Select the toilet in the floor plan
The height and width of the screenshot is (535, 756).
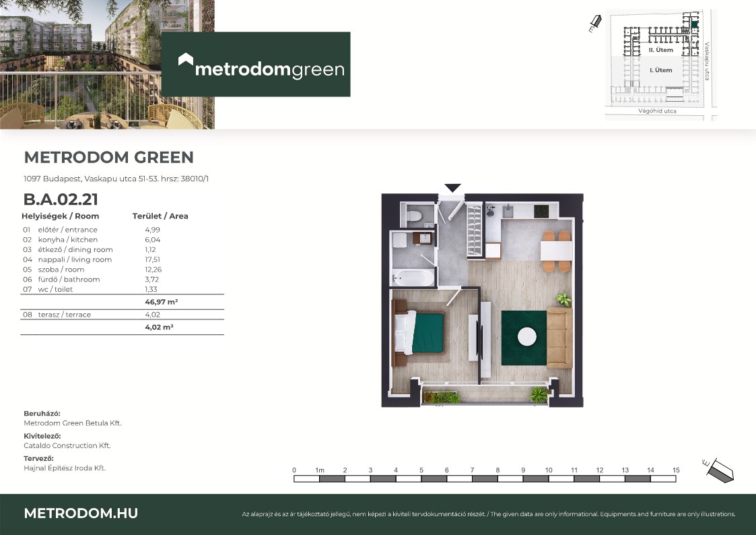(415, 216)
